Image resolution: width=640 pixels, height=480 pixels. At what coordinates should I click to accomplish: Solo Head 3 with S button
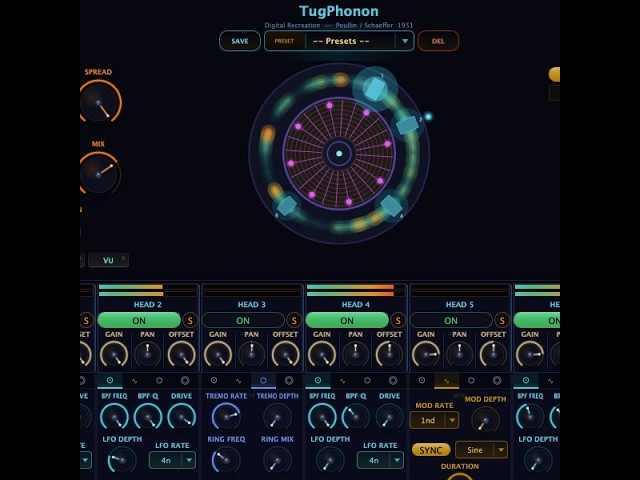click(x=294, y=320)
